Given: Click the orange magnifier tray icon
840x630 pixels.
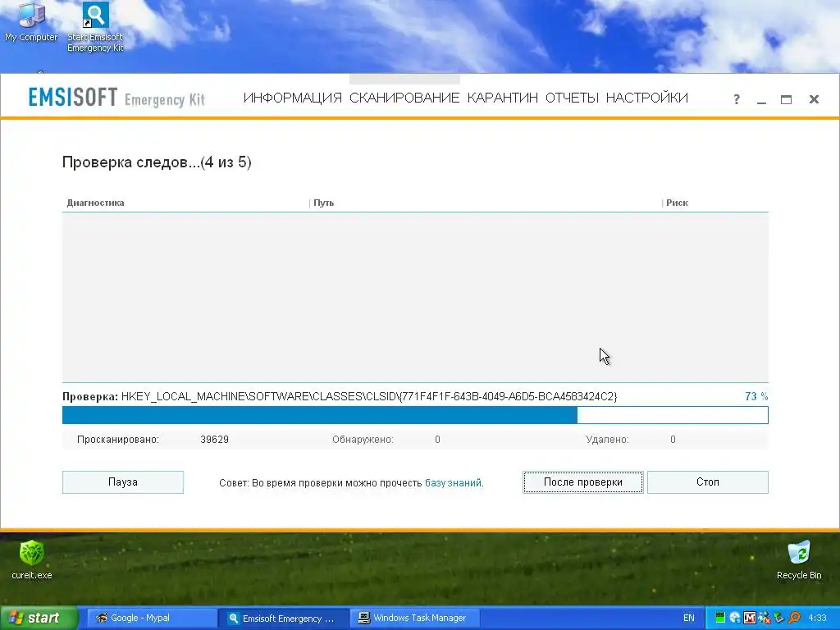Looking at the screenshot, I should point(794,618).
